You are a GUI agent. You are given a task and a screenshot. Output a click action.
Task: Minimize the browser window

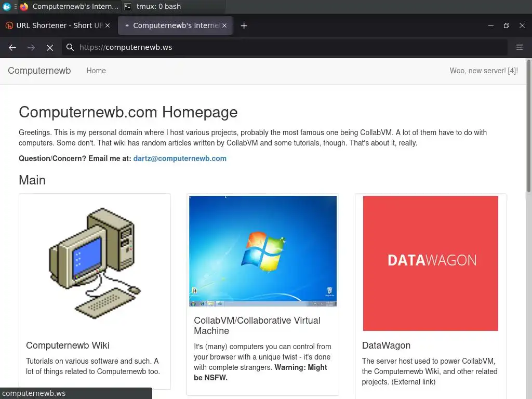490,25
